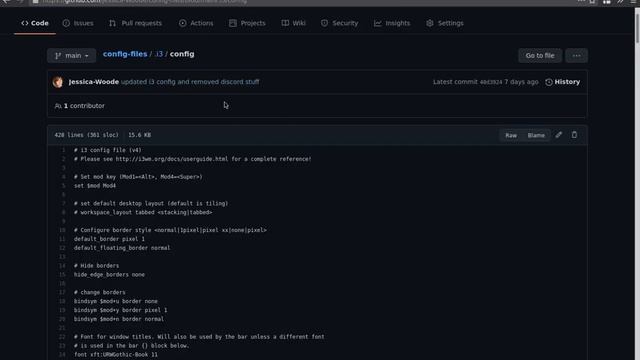Screen dimensions: 640x360
Task: Click the Security shield icon
Action: [x=324, y=23]
